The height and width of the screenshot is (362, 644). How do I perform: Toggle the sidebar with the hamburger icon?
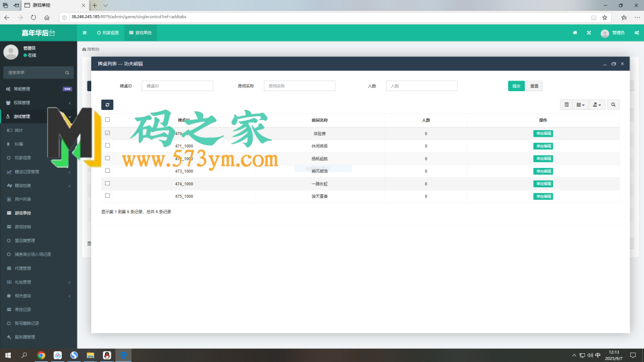pyautogui.click(x=85, y=33)
